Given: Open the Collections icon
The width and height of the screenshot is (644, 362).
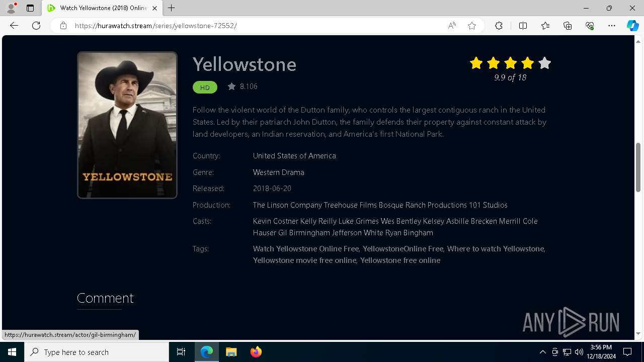Looking at the screenshot, I should click(568, 26).
